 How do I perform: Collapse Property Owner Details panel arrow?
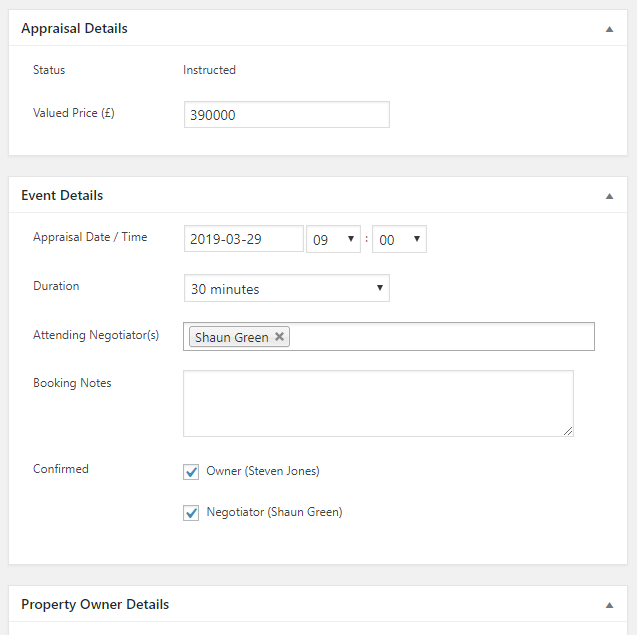(609, 605)
